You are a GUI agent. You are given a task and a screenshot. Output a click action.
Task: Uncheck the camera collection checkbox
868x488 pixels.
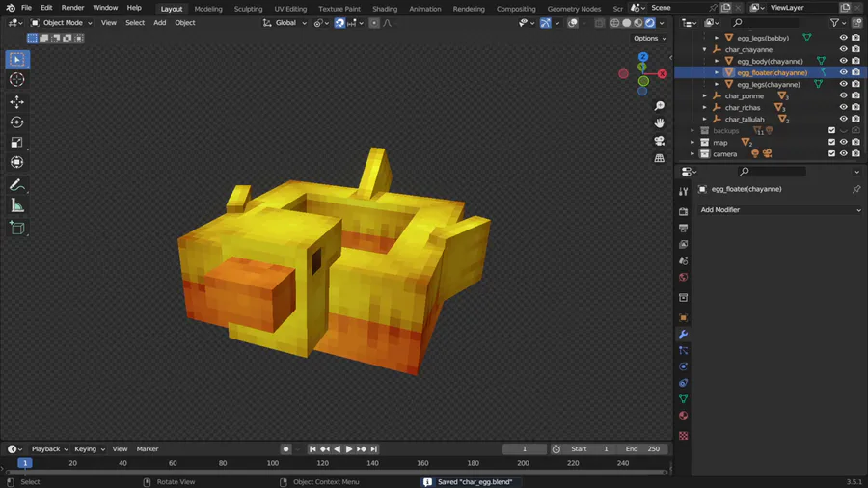(831, 153)
